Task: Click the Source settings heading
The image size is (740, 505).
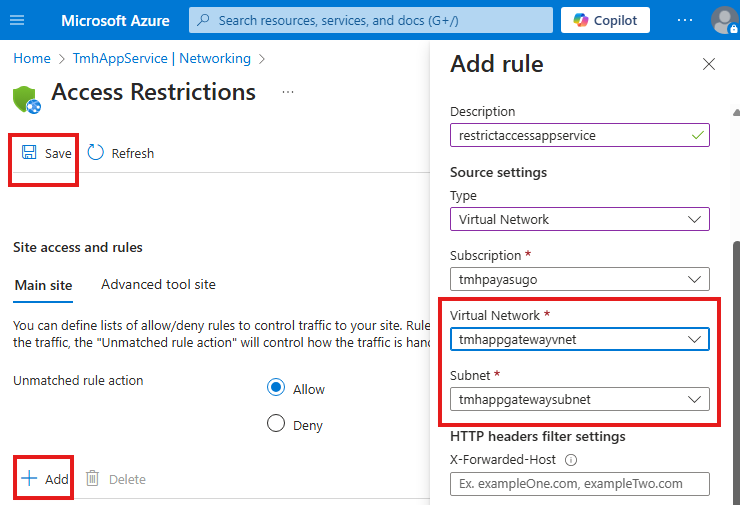Action: click(x=498, y=173)
